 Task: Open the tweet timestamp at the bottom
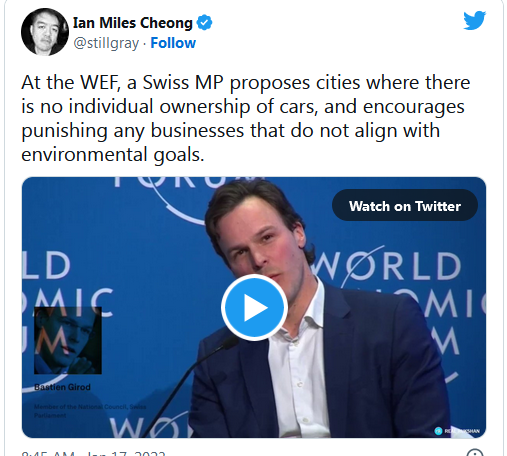click(x=93, y=453)
